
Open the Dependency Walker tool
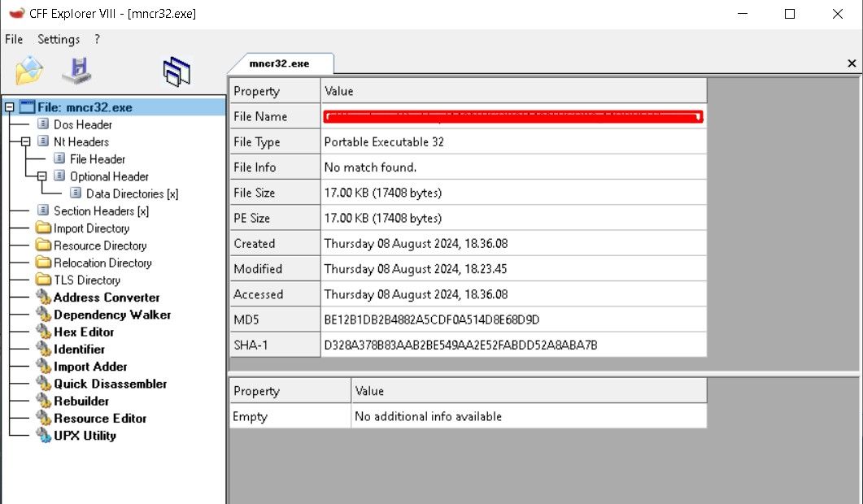coord(112,315)
